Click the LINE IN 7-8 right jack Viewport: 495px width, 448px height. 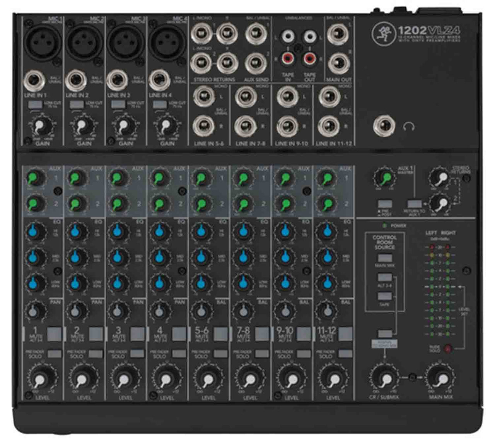click(246, 126)
